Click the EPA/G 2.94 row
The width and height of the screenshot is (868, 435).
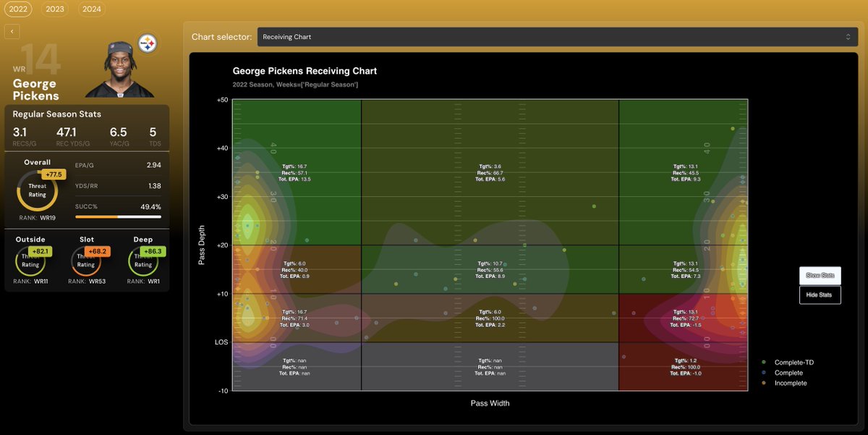pyautogui.click(x=118, y=165)
